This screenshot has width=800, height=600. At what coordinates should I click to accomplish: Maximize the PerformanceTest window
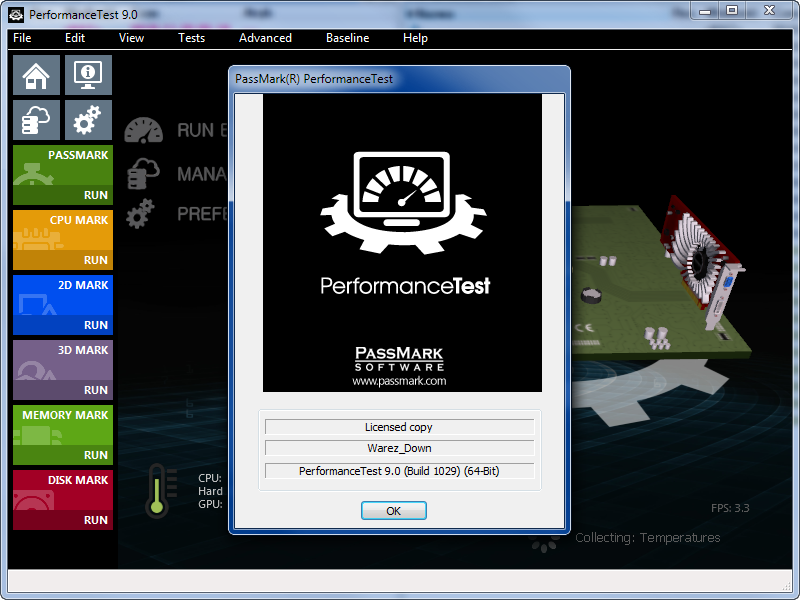[x=732, y=10]
